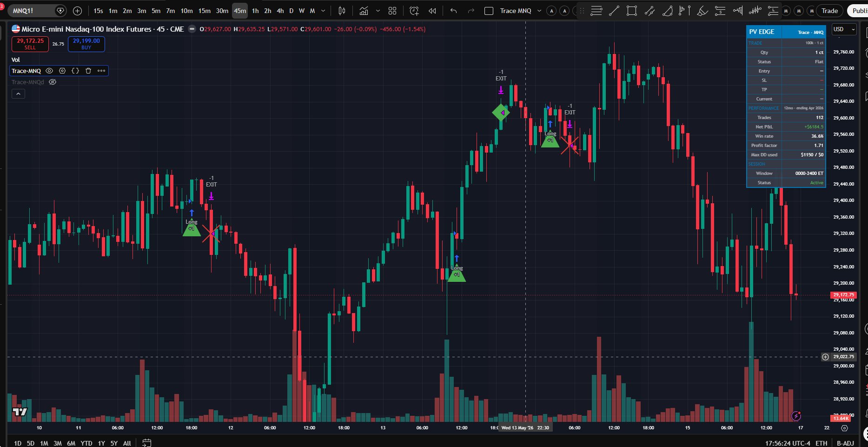
Task: Redo the chart action
Action: (471, 11)
